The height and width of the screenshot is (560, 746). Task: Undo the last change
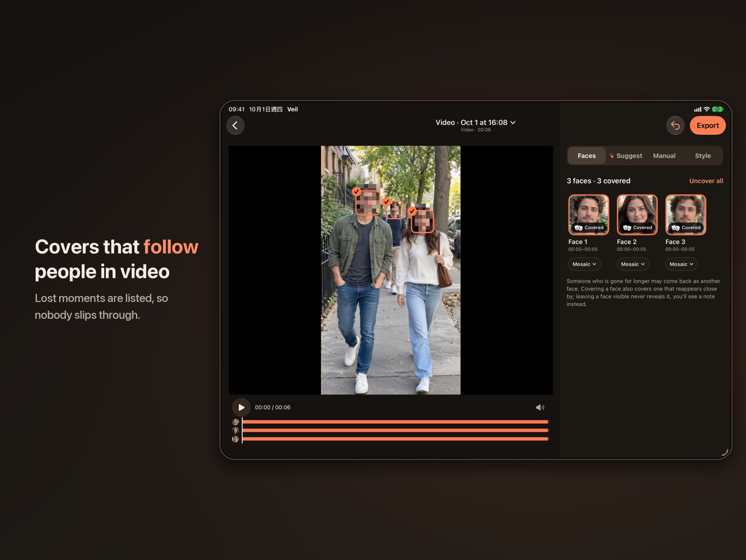[675, 126]
